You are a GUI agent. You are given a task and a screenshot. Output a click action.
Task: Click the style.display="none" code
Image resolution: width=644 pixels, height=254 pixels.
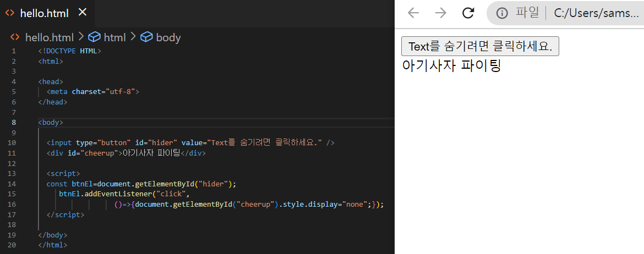click(326, 205)
